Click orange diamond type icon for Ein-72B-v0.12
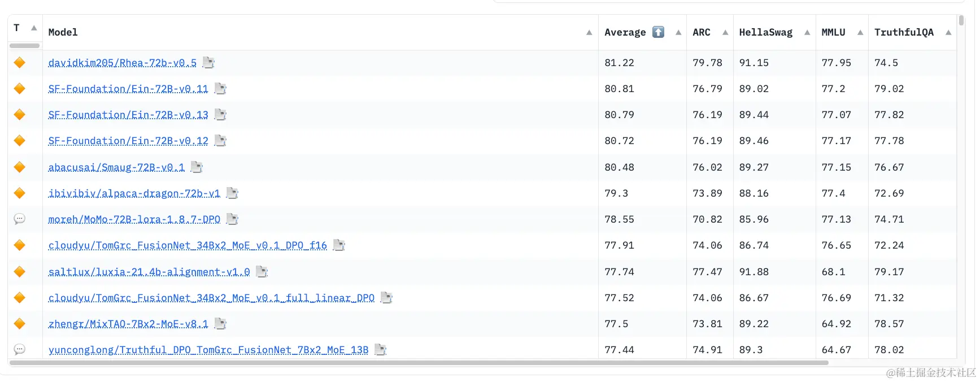Screen dimensions: 980x382 (20, 141)
